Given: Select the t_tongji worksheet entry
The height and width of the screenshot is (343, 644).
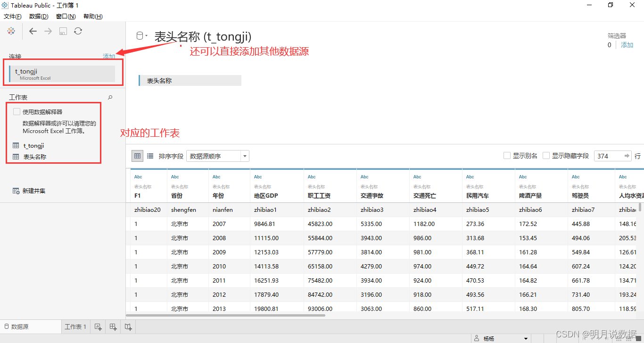Looking at the screenshot, I should (x=33, y=146).
